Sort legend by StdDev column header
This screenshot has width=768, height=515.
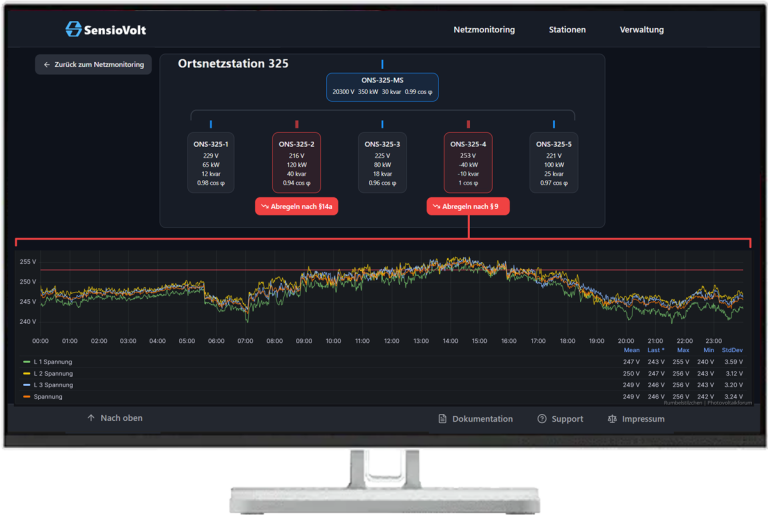coord(733,351)
